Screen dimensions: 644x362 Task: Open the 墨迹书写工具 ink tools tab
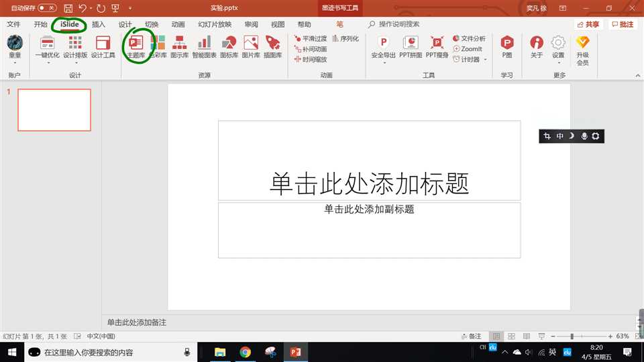point(339,8)
